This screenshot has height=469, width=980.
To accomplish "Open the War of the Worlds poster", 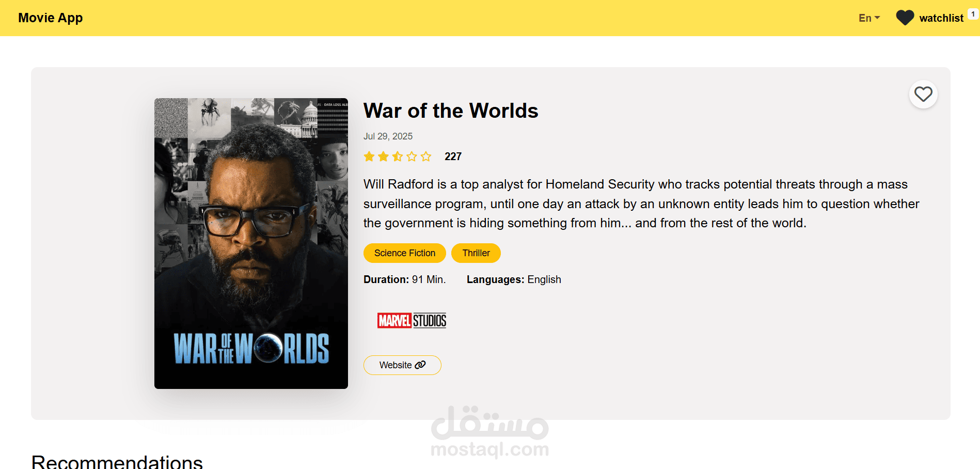I will (251, 243).
